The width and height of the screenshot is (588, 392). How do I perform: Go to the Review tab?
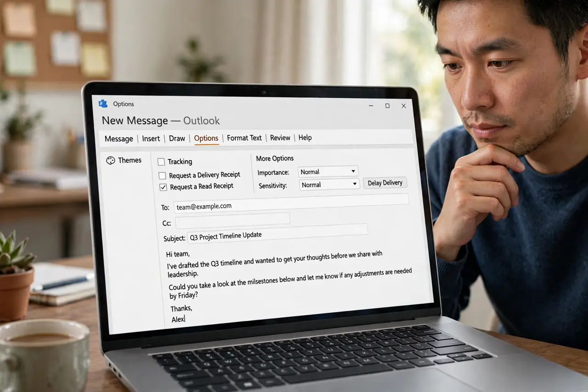280,138
